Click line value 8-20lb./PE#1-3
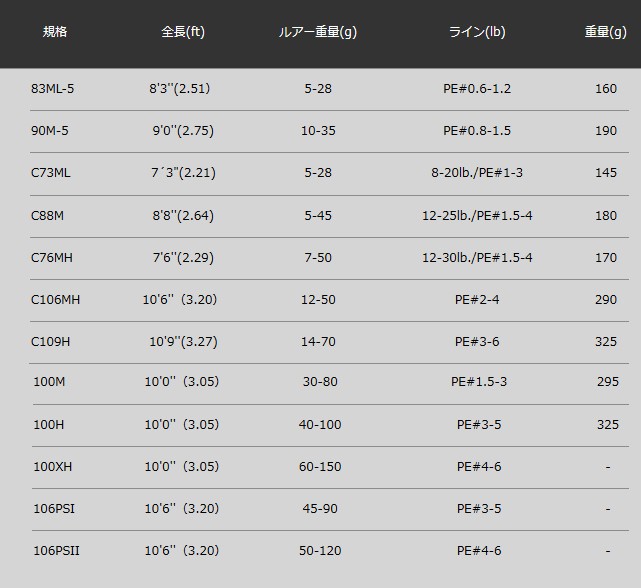Viewport: 641px width, 588px height. [477, 173]
